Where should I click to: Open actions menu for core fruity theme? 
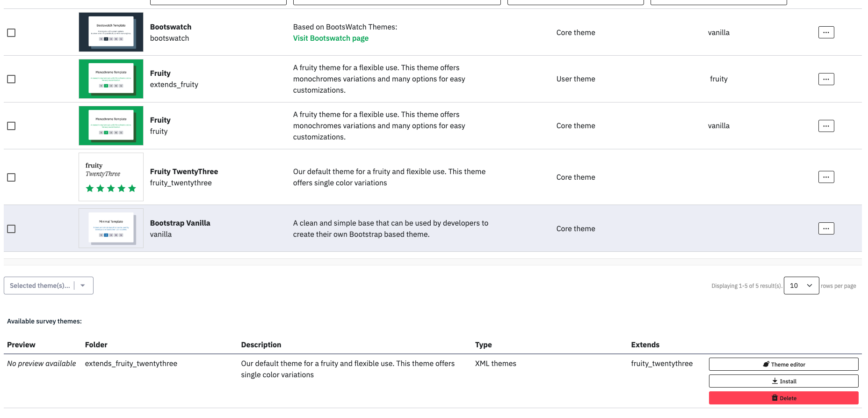pyautogui.click(x=826, y=126)
